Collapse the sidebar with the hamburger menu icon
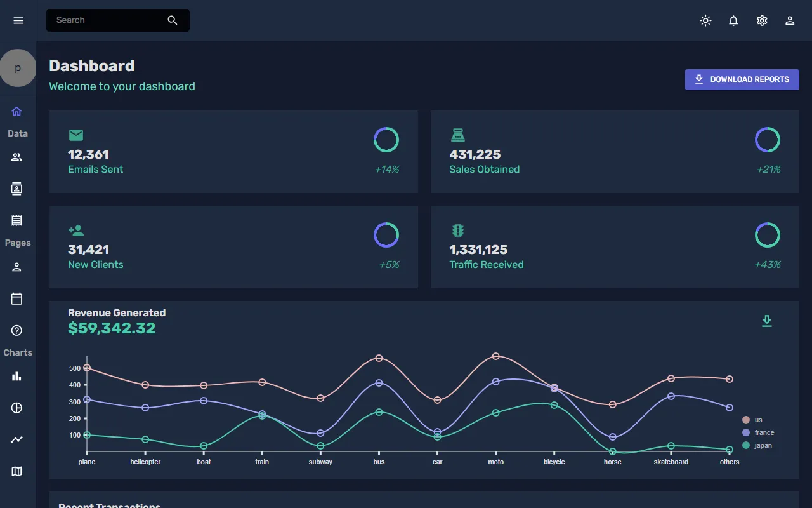The width and height of the screenshot is (812, 508). coord(18,20)
